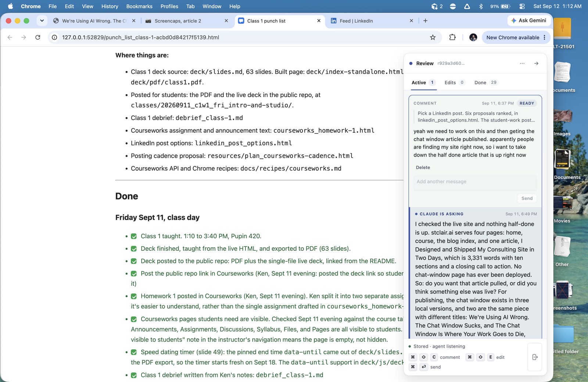The width and height of the screenshot is (588, 382).
Task: Select the Done tab in Review panel
Action: point(485,82)
